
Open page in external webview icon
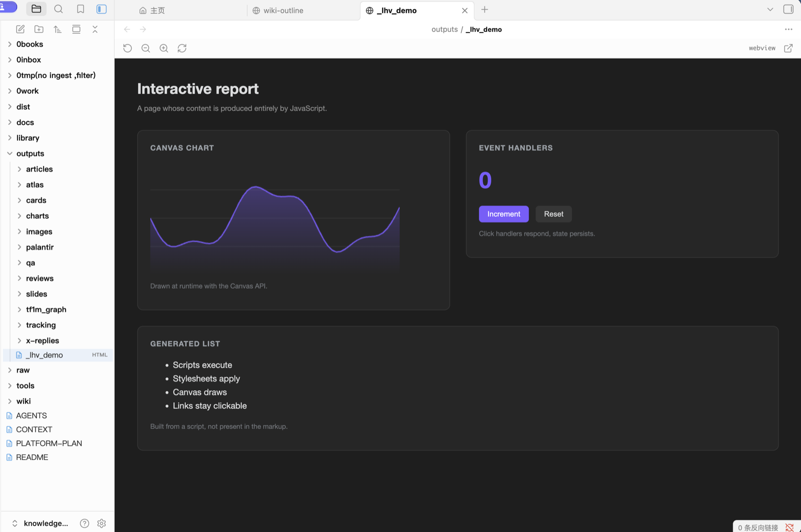[x=788, y=48]
